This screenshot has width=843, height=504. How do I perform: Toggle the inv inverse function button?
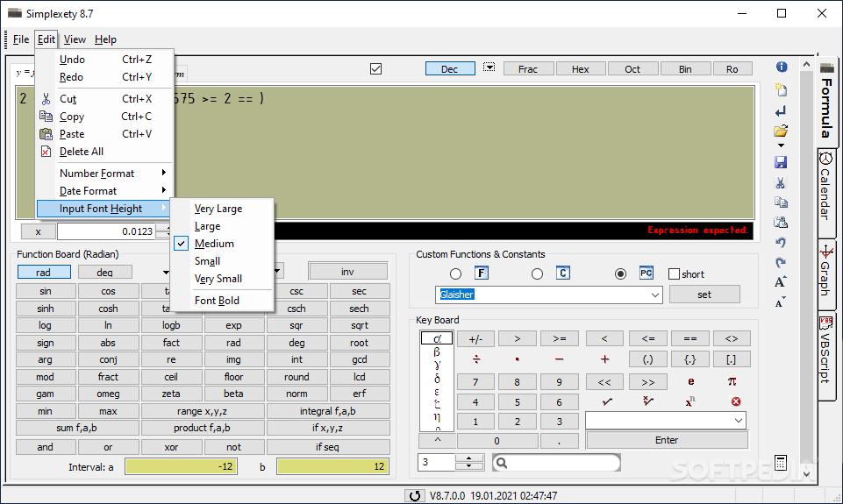point(348,272)
